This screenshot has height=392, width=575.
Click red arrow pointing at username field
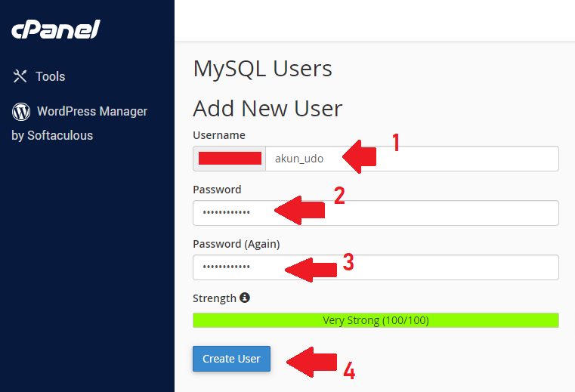360,156
